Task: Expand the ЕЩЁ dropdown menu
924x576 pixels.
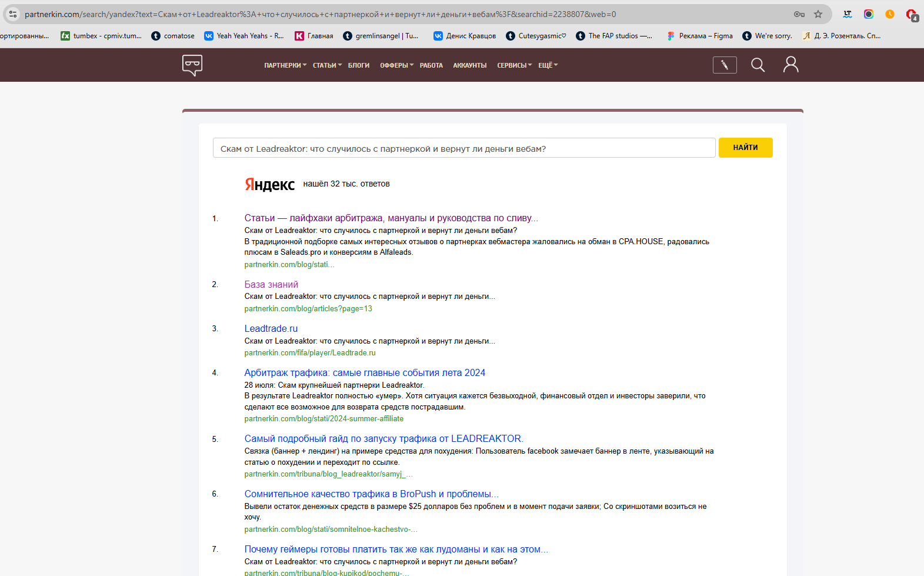Action: (548, 65)
